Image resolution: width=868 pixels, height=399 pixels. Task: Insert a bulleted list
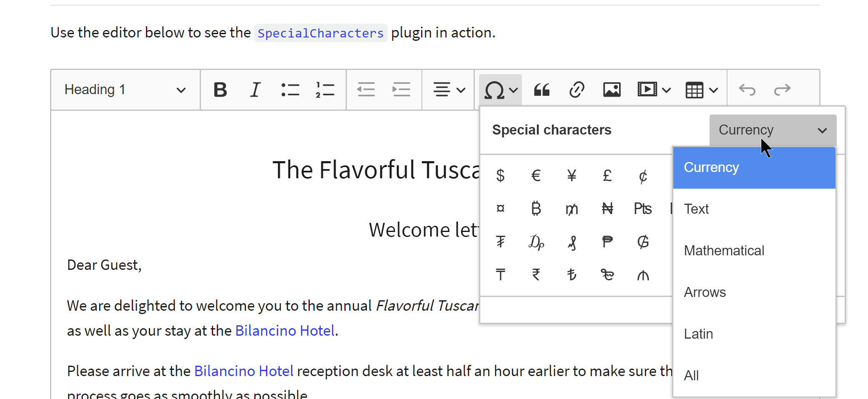click(x=290, y=90)
